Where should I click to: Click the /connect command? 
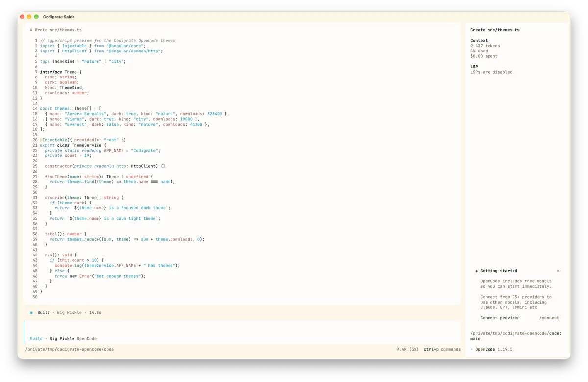[x=549, y=318]
